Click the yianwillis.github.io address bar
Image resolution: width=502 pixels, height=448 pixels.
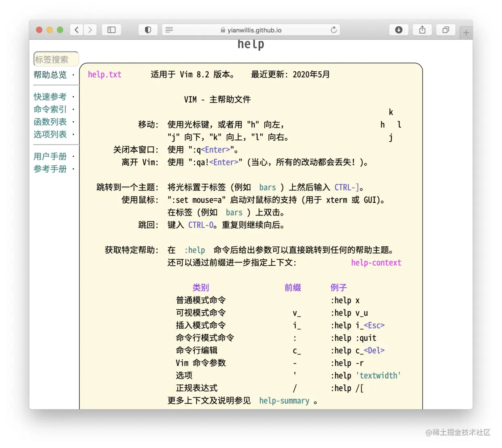251,30
